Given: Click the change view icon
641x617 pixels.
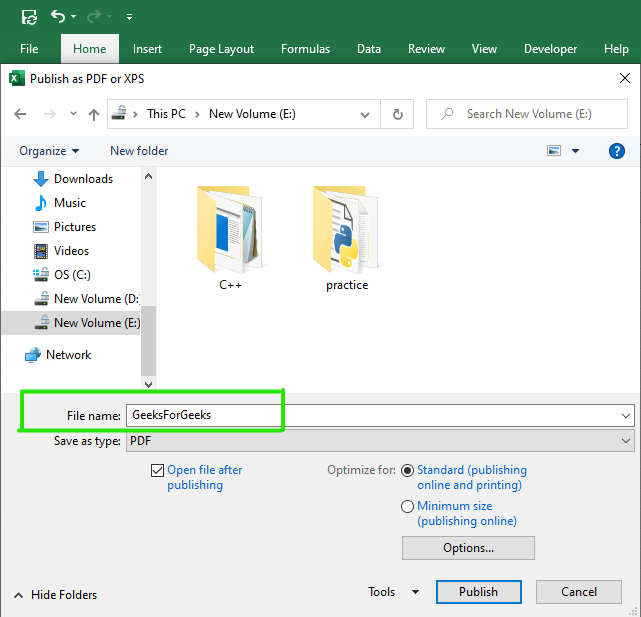Looking at the screenshot, I should pyautogui.click(x=554, y=151).
